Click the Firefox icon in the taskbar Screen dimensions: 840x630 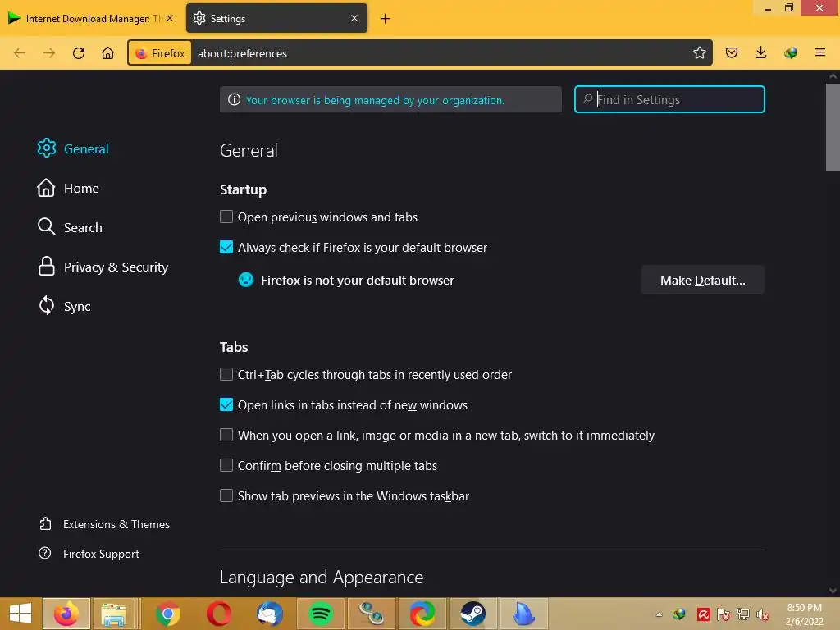66,614
